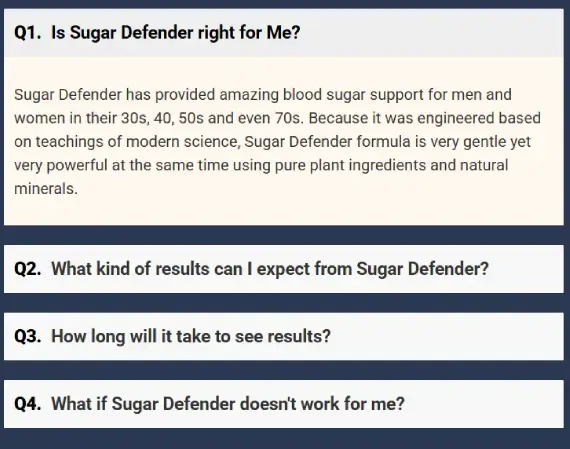
Task: Click blank area of Q3 header bar
Action: tap(447, 336)
